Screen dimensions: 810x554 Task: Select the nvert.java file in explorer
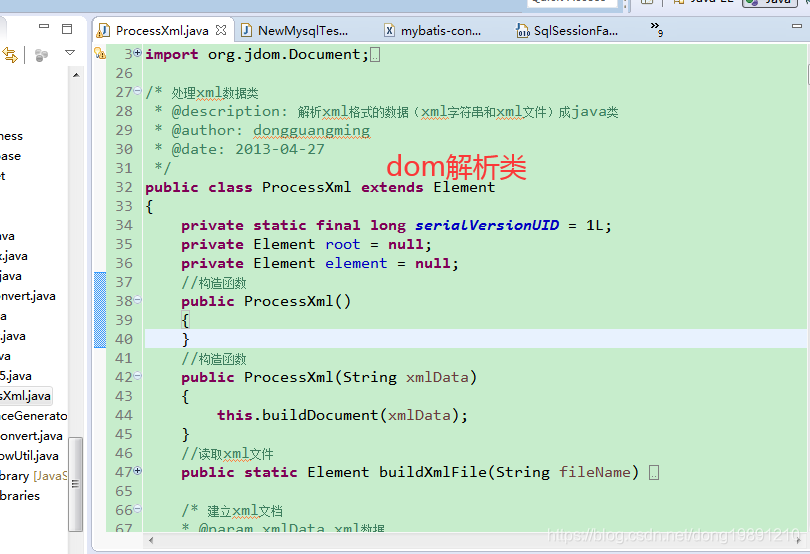pyautogui.click(x=28, y=296)
